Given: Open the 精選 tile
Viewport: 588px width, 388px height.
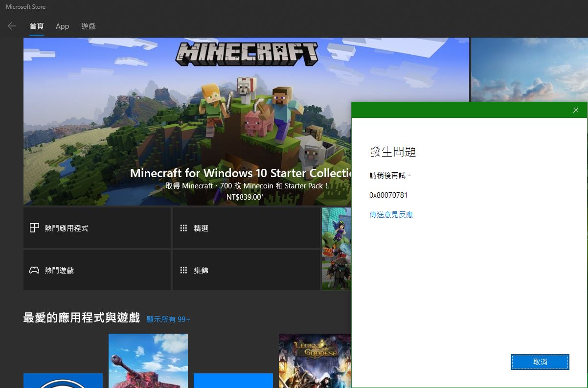Looking at the screenshot, I should (246, 228).
